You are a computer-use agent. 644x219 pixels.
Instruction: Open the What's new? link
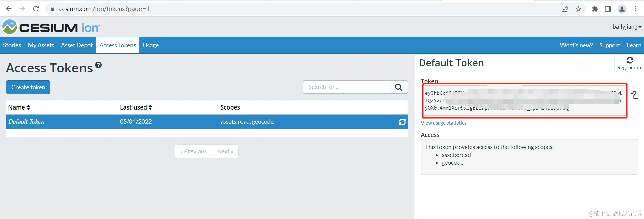[576, 45]
